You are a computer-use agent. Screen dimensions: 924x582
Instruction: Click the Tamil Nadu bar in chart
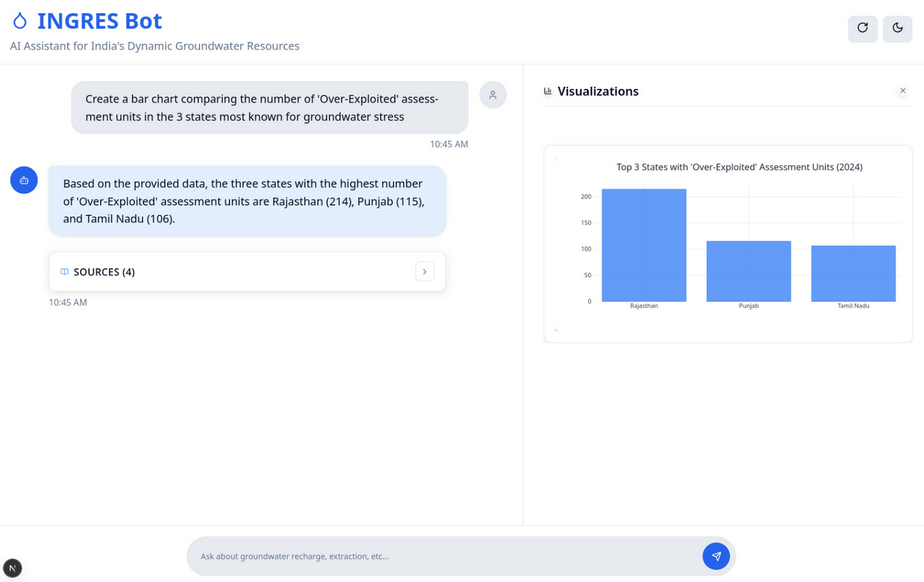pyautogui.click(x=853, y=273)
